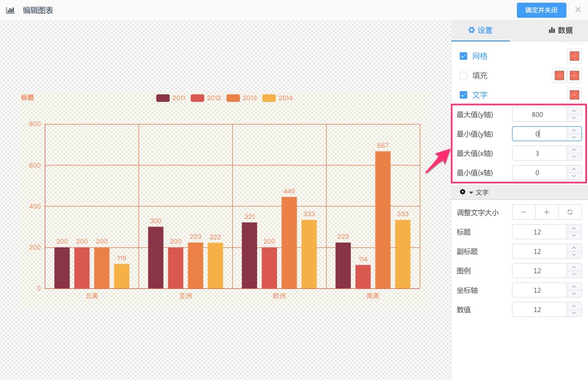Toggle the 2011 series in the legend
This screenshot has width=588, height=380.
[170, 98]
